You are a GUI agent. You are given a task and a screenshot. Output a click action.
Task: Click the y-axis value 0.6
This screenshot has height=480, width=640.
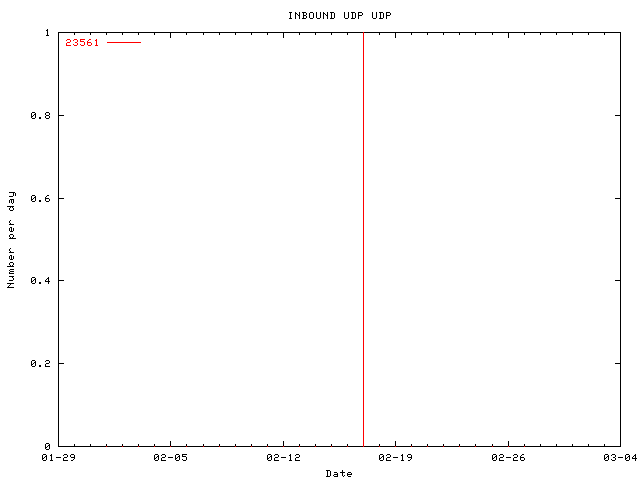[x=41, y=198]
